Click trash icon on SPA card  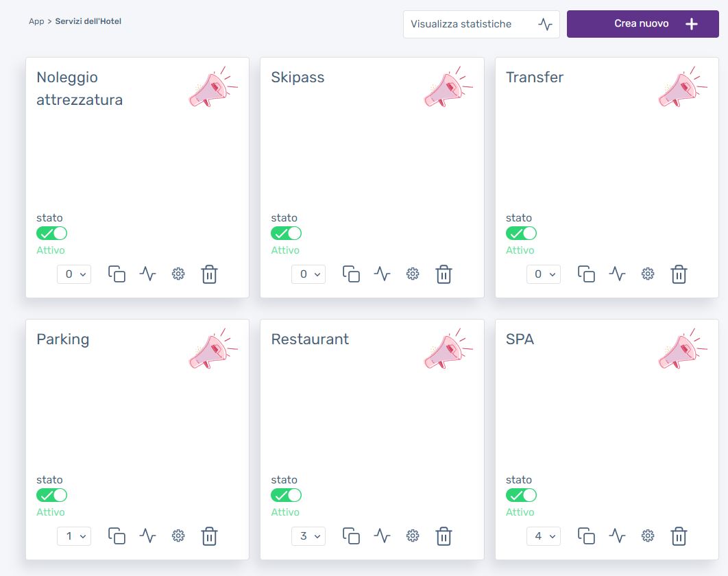pyautogui.click(x=679, y=536)
